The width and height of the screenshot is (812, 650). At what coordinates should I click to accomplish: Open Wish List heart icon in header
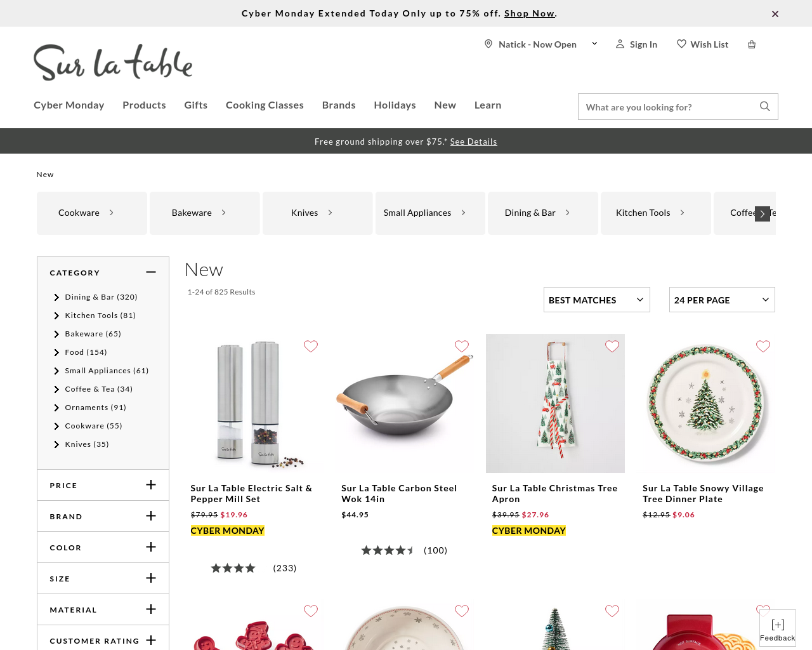coord(681,44)
